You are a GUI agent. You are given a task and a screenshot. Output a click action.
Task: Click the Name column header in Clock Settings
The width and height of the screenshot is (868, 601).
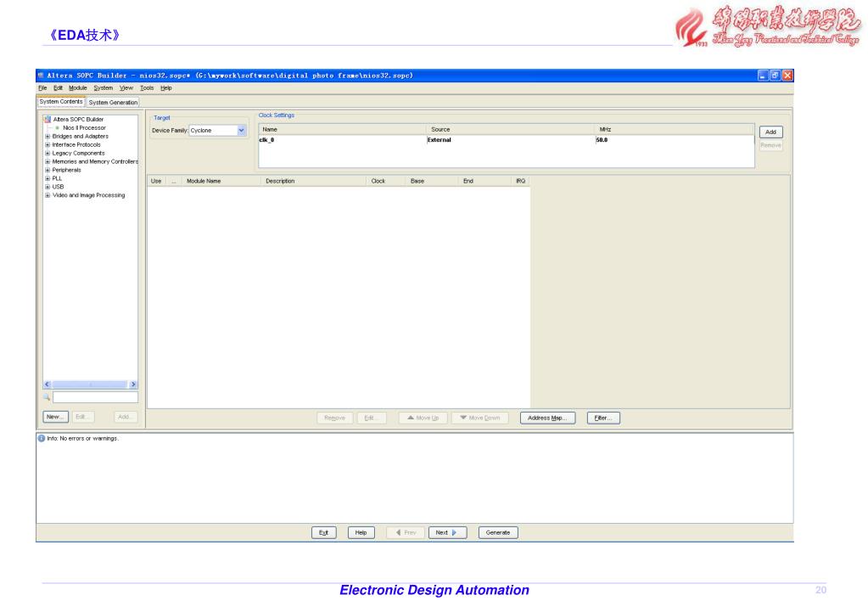coord(342,129)
